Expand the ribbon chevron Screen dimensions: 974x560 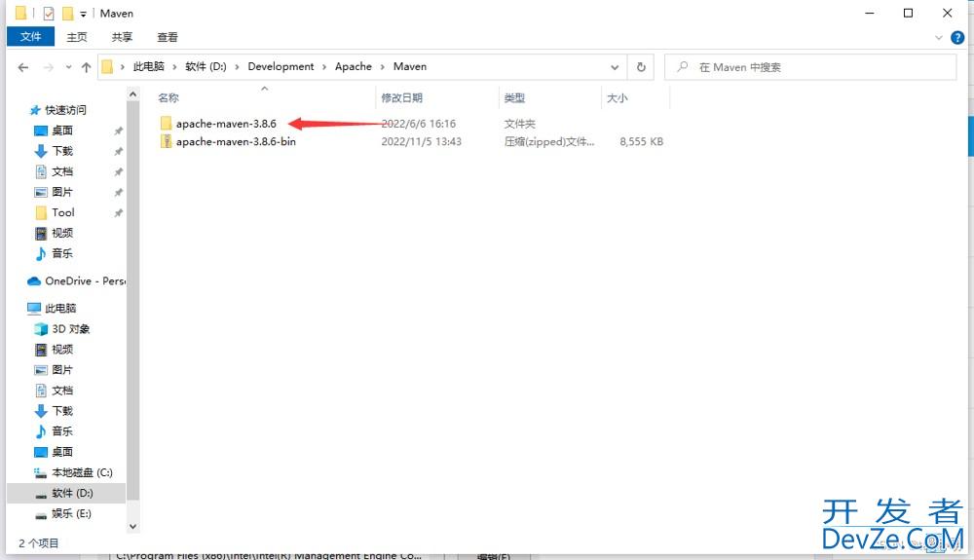click(939, 37)
